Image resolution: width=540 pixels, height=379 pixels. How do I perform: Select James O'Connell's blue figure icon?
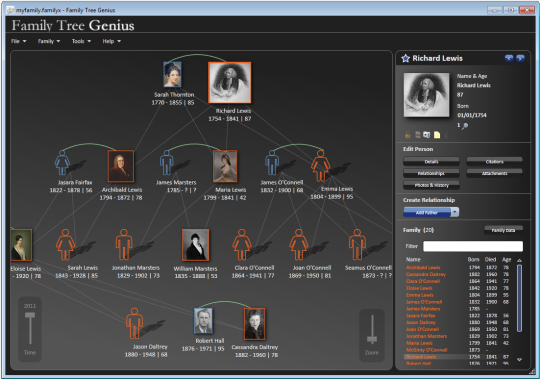272,163
